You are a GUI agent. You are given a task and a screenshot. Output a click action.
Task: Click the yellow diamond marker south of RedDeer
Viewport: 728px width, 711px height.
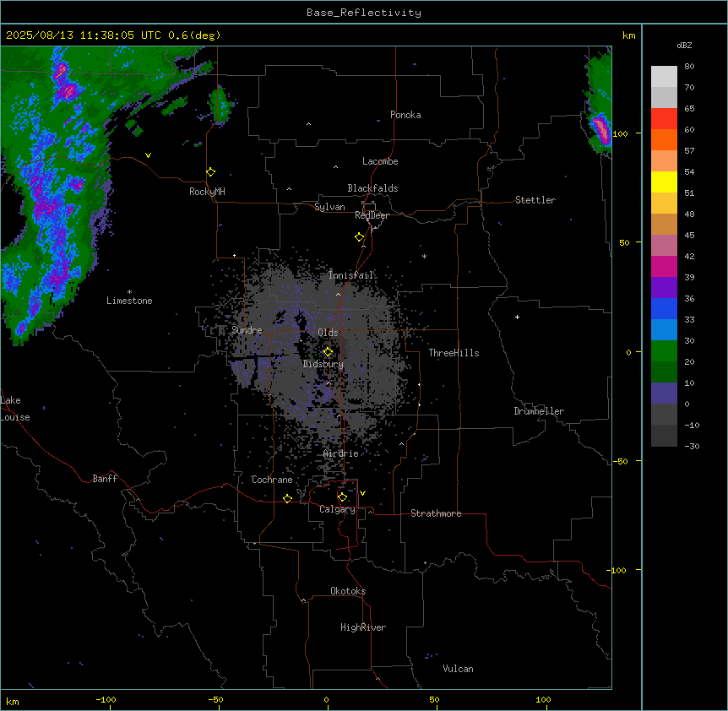[359, 237]
